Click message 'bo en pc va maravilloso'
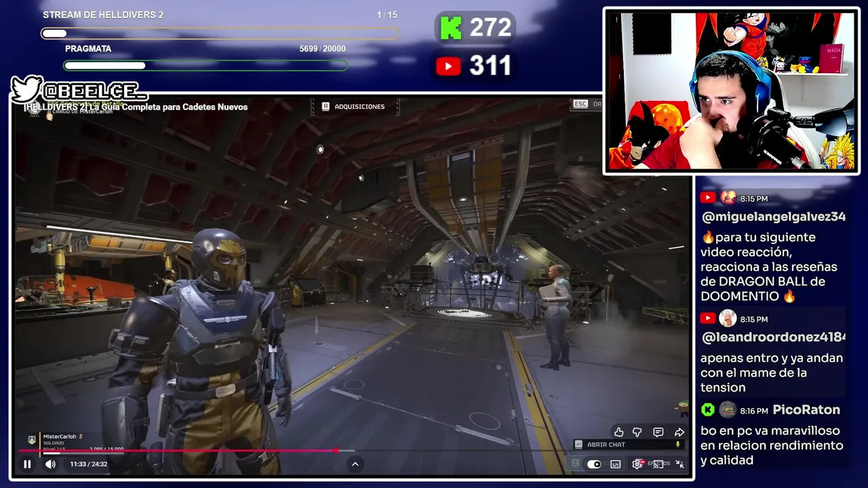Screen dimensions: 868x488 click(x=772, y=445)
